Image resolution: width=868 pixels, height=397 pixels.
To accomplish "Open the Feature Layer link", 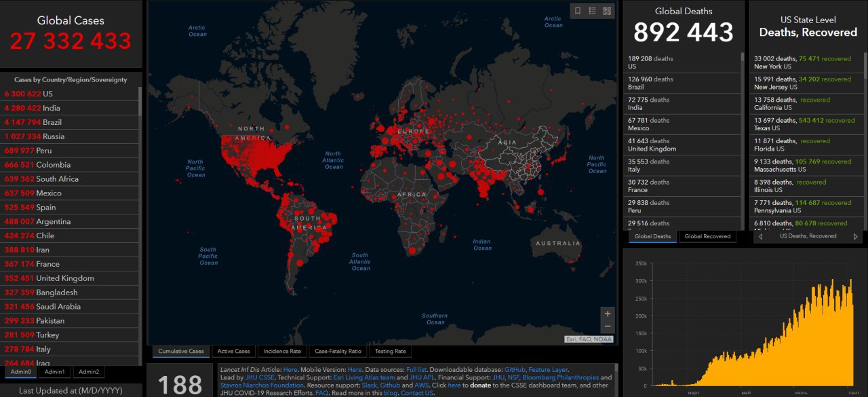I will [x=548, y=369].
